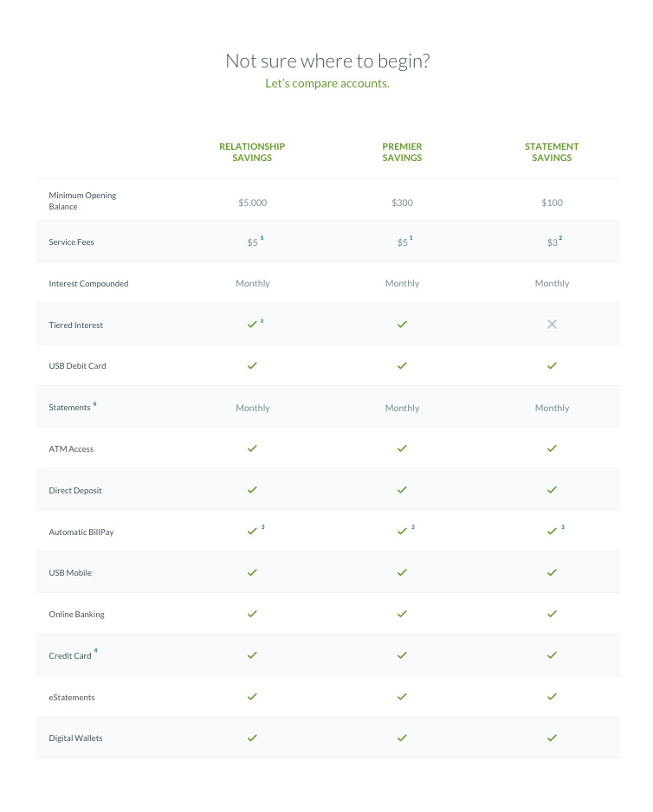Open footnote 6 next to Statements label

[x=95, y=404]
